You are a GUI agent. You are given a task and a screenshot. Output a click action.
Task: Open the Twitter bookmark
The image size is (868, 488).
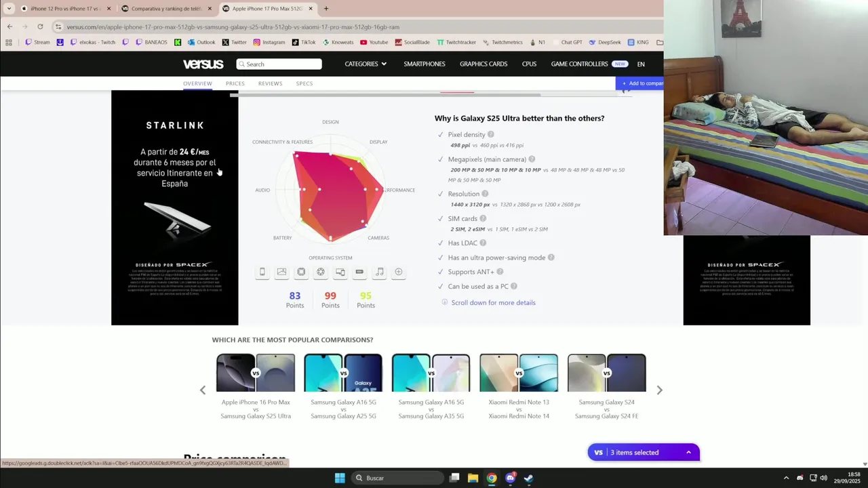(x=235, y=42)
